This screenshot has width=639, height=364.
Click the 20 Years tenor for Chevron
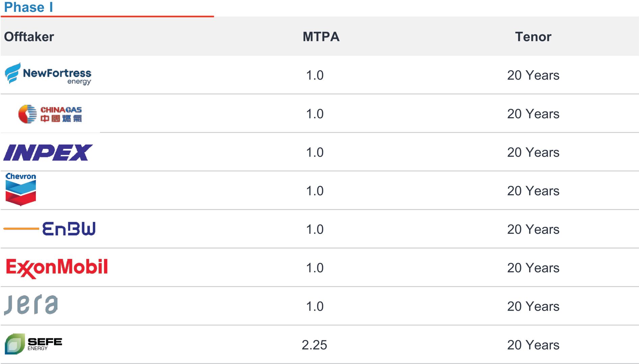point(533,191)
